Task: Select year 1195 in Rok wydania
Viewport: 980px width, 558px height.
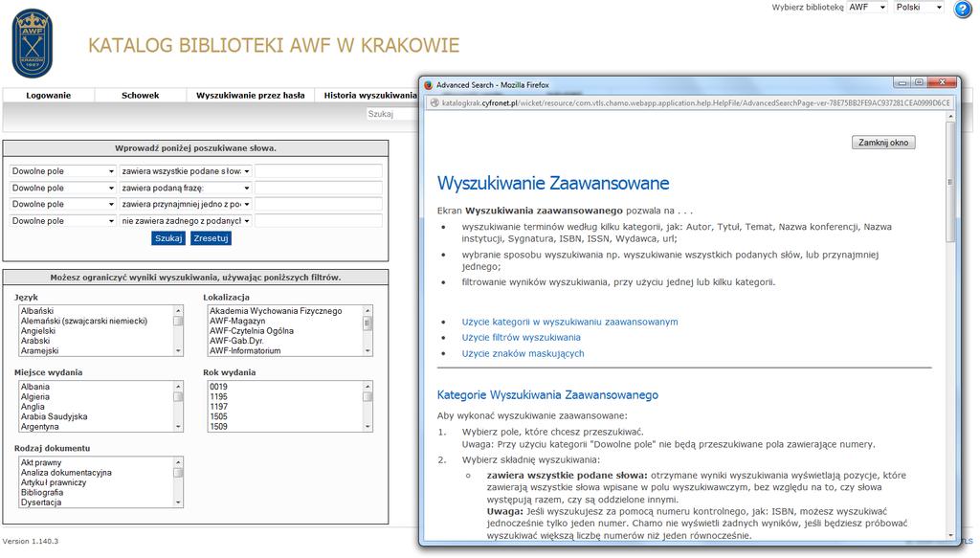Action: click(x=219, y=397)
